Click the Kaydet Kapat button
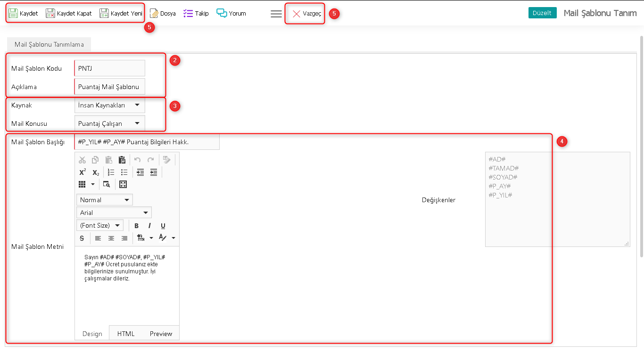 tap(69, 13)
